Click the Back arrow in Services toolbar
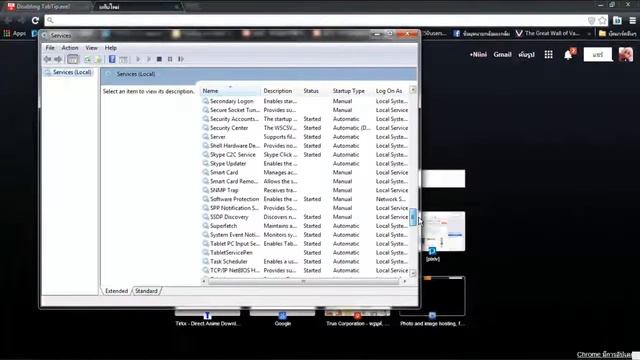 tap(47, 59)
